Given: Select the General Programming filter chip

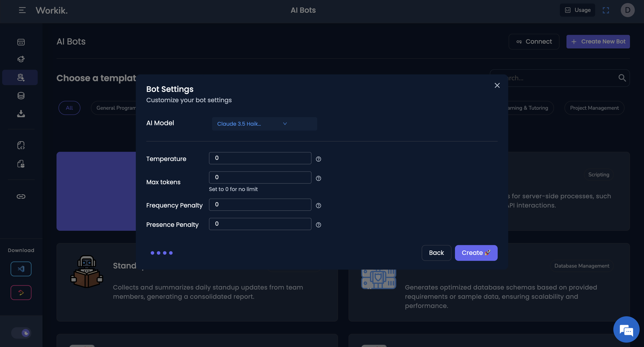Looking at the screenshot, I should point(114,108).
